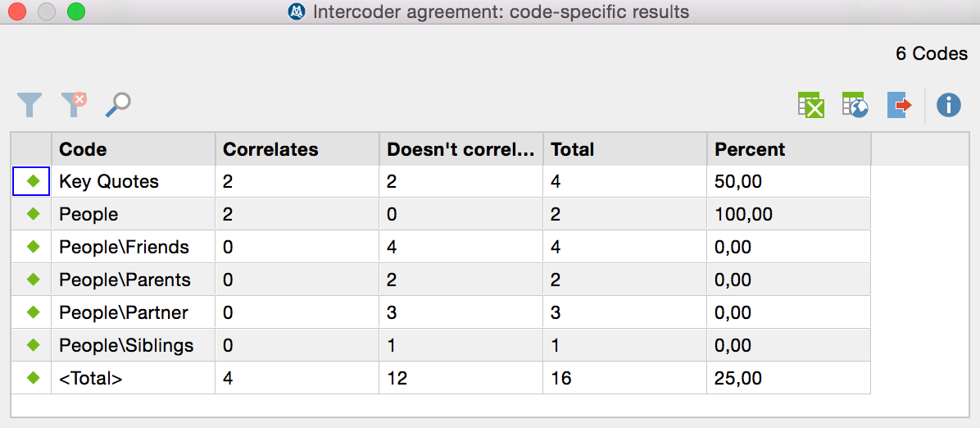Click the filter funnel icon
Screen dimensions: 980x428
[x=29, y=104]
